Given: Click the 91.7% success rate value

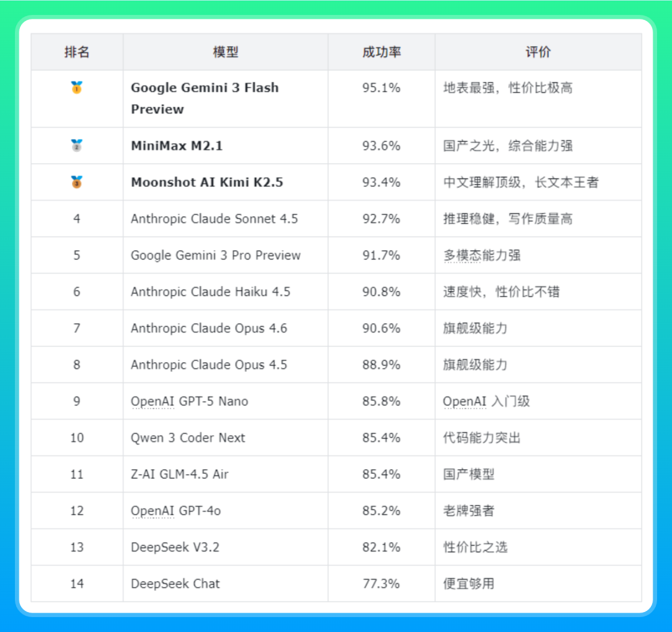Looking at the screenshot, I should click(x=381, y=256).
